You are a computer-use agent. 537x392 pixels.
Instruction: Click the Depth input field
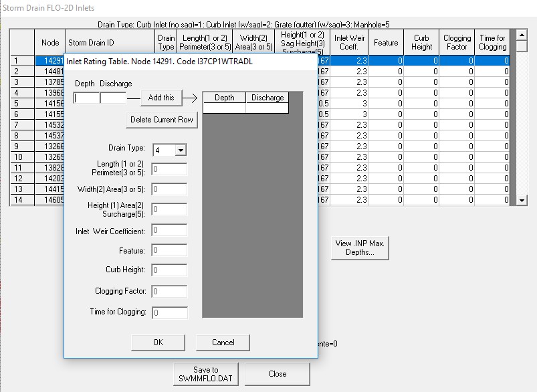click(x=86, y=98)
